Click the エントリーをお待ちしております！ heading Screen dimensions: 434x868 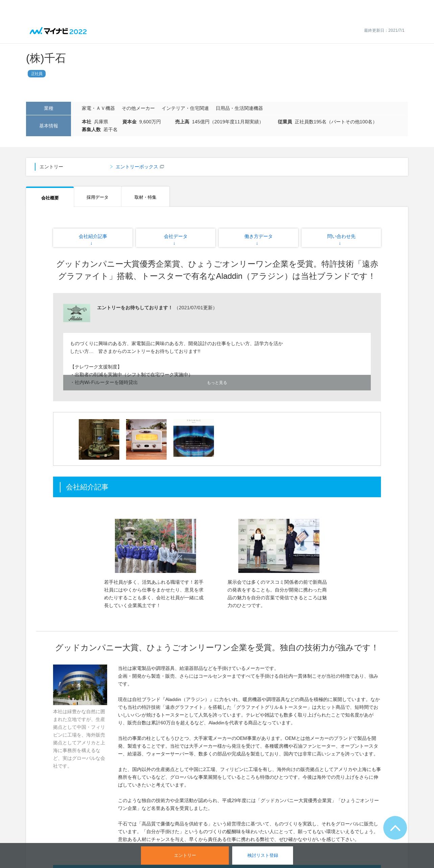point(135,308)
